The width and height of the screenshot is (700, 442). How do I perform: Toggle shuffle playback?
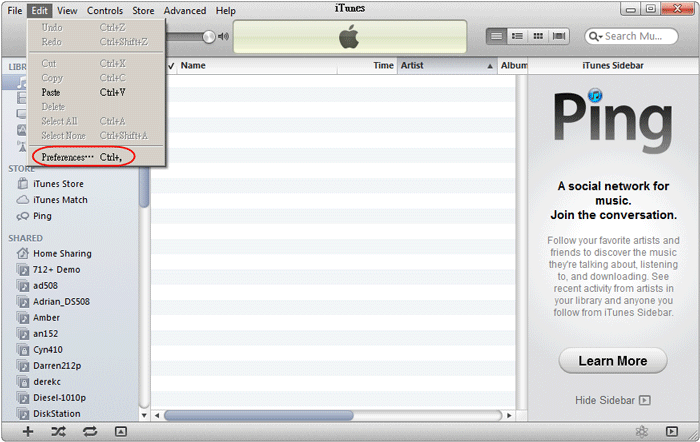coord(58,431)
